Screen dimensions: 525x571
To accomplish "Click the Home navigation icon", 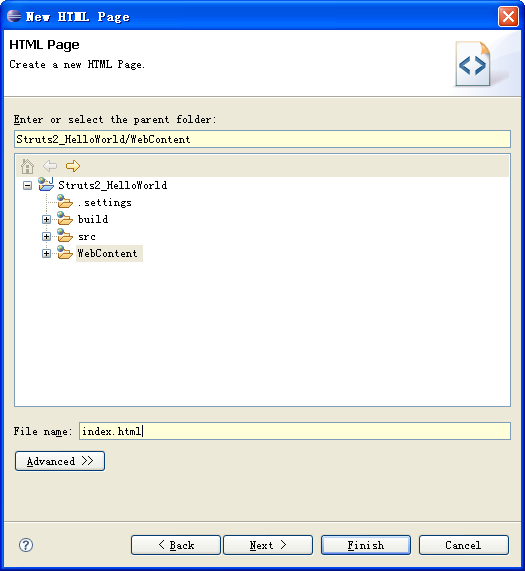I will pos(27,166).
